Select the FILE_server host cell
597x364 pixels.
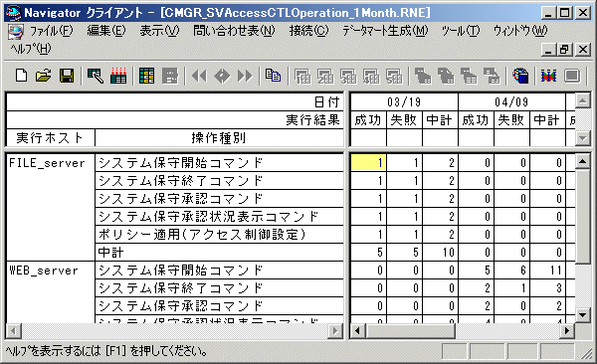[x=51, y=207]
